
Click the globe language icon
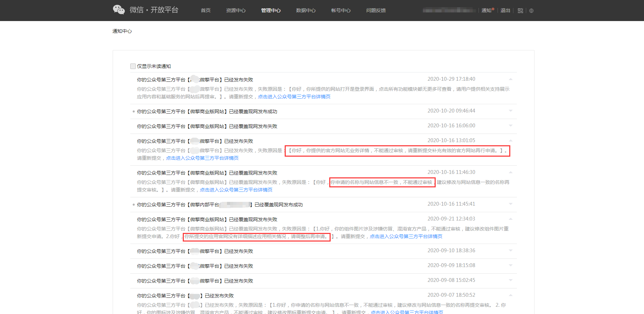pyautogui.click(x=531, y=11)
